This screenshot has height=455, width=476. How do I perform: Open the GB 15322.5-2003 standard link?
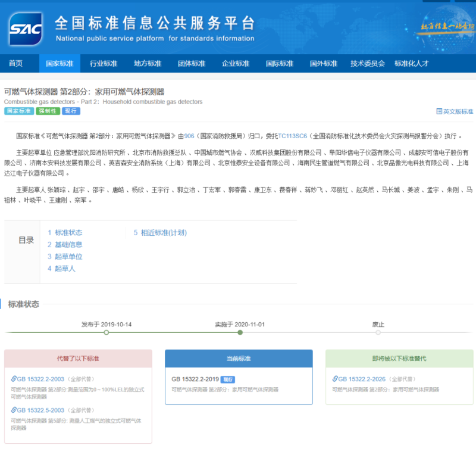pos(40,410)
